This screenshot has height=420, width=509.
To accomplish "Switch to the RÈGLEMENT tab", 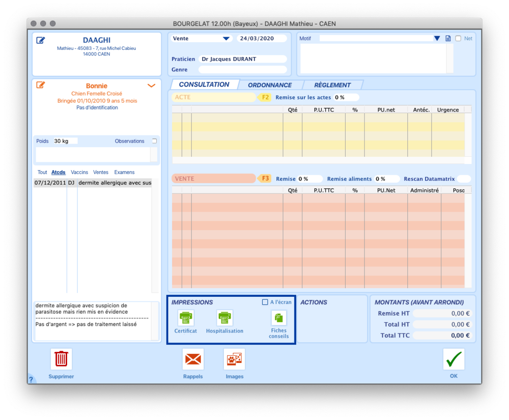I will pyautogui.click(x=332, y=85).
